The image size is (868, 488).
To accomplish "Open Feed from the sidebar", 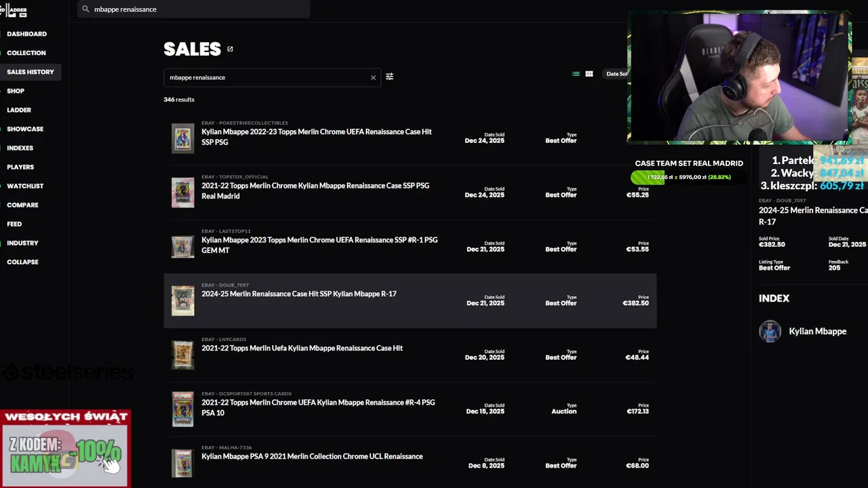I will point(14,224).
